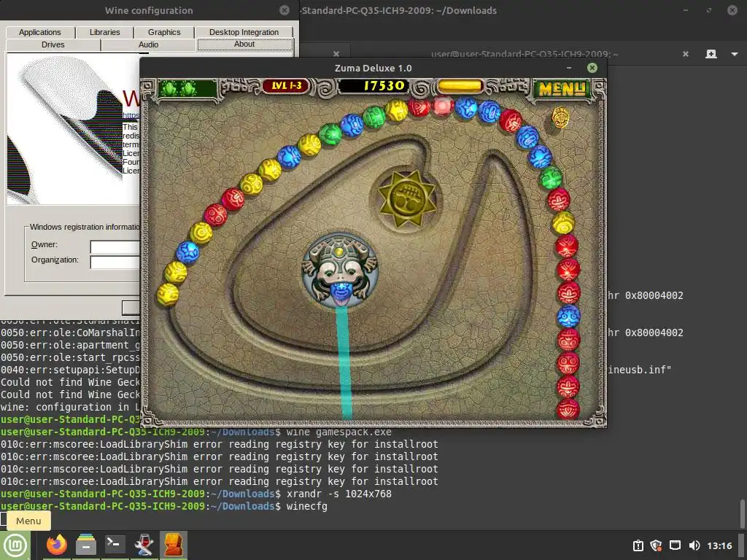747x560 pixels.
Task: Click the clipboard notification tray icon
Action: pos(638,545)
